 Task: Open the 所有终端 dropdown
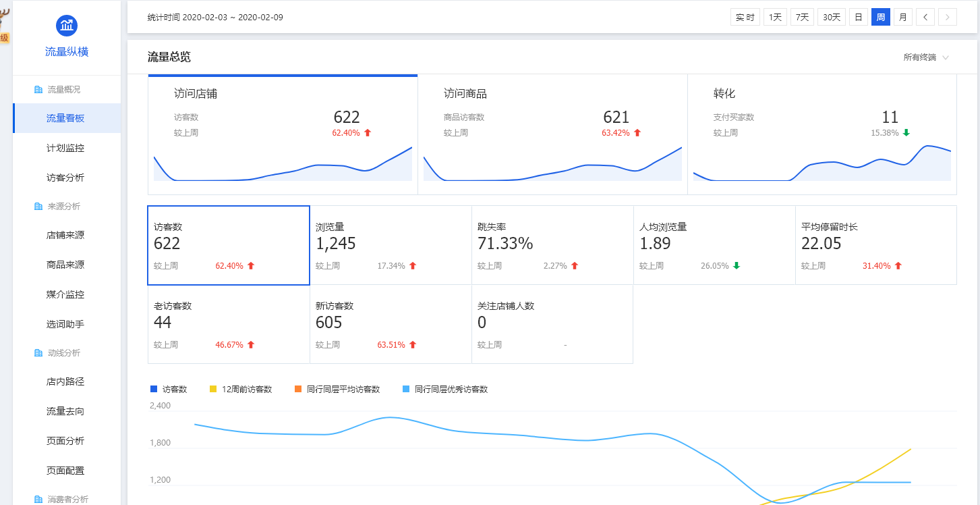(926, 57)
